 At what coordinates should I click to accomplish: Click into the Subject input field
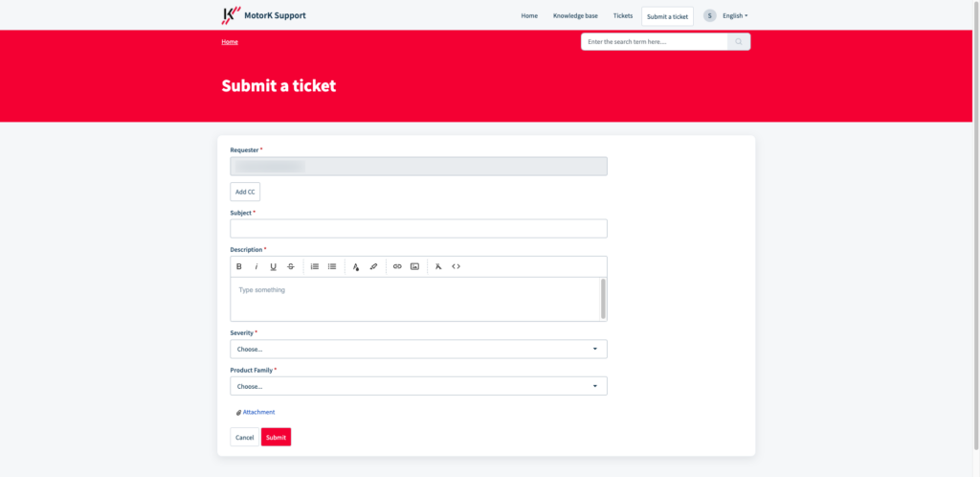click(419, 228)
